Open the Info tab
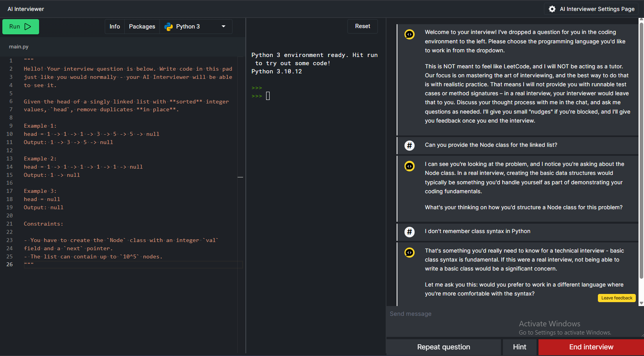This screenshot has width=644, height=356. click(114, 27)
